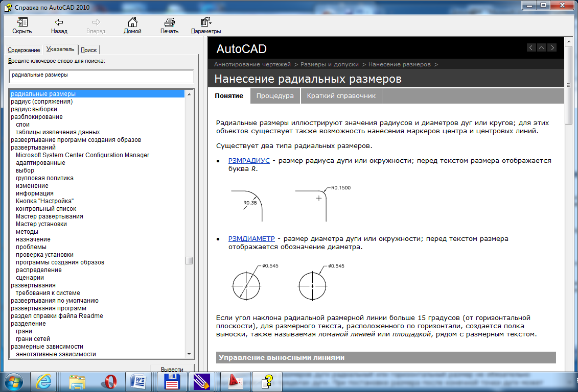Launch Internet Explorer from the taskbar
The height and width of the screenshot is (392, 578).
[43, 382]
